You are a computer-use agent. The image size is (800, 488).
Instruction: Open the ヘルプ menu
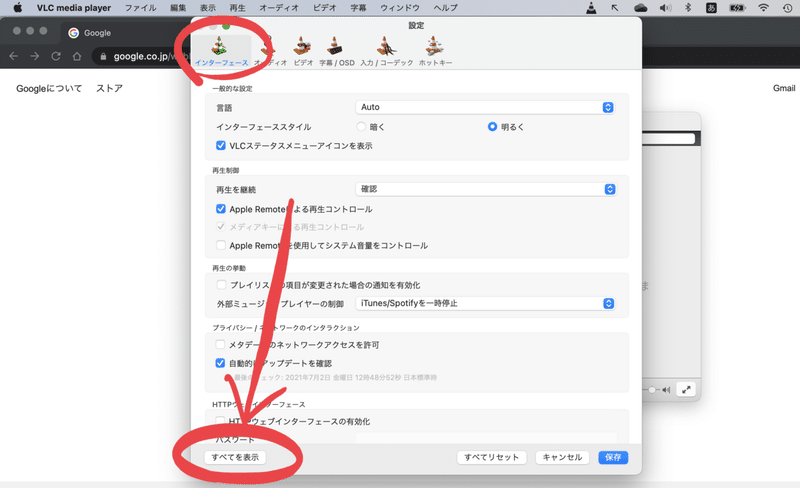(x=445, y=8)
